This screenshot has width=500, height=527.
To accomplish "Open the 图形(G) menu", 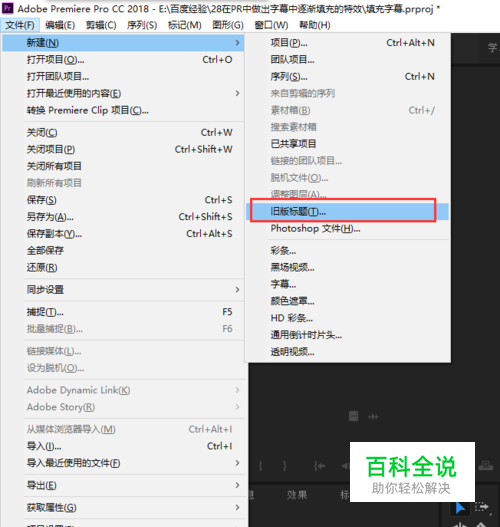I will point(228,25).
